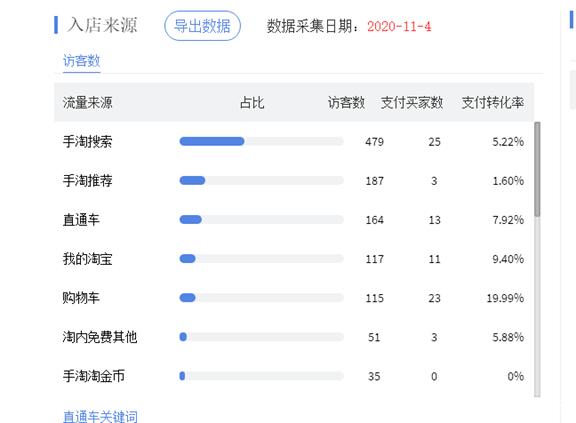Select the 我的淘宝 source row

294,258
